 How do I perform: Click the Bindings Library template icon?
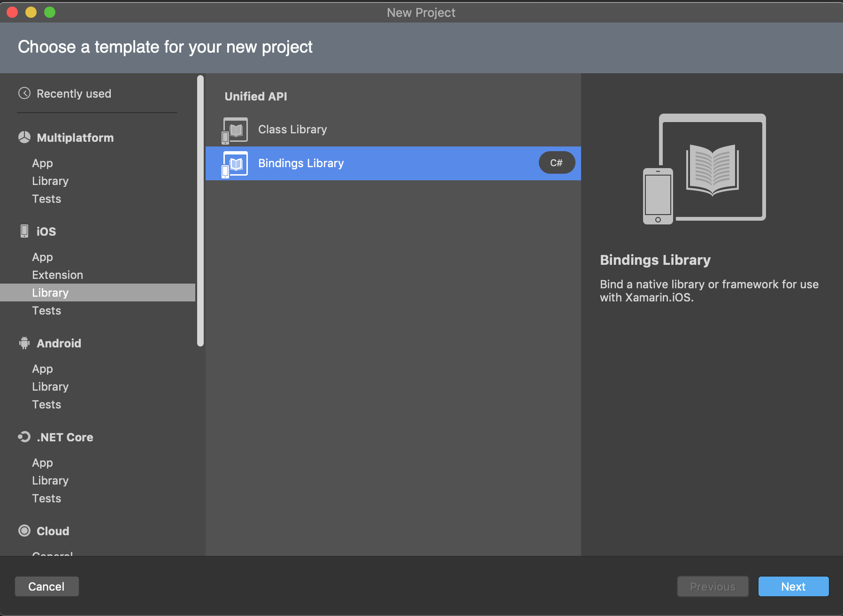click(x=235, y=164)
